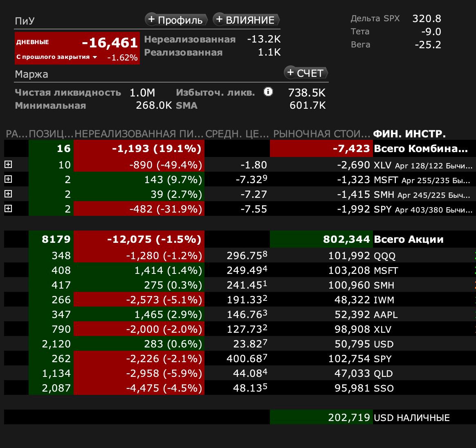Select the USD instrument row with 50,795
The height and width of the screenshot is (448, 476).
pyautogui.click(x=240, y=344)
